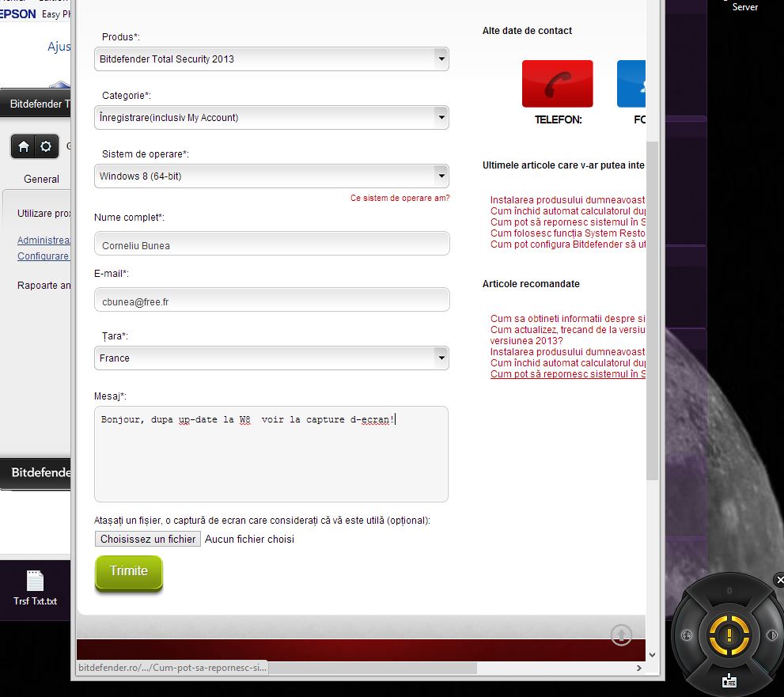Viewport: 784px width, 697px height.
Task: Click the blue Forum contact icon
Action: click(x=631, y=84)
